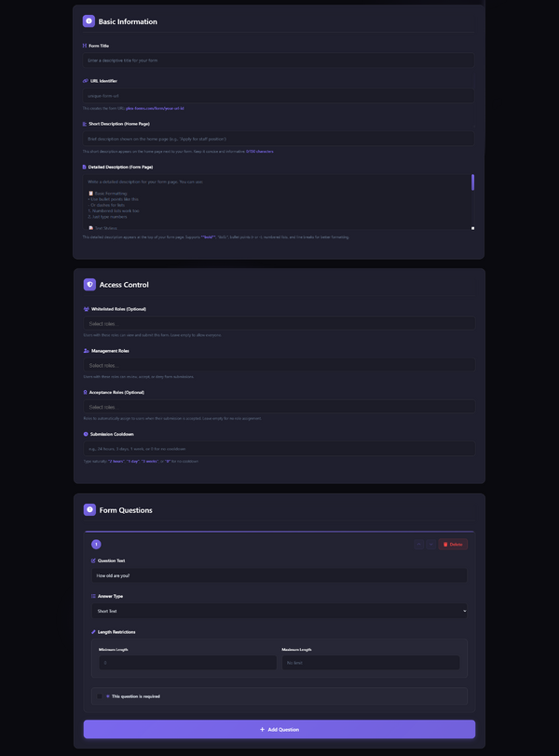Move question up with the arrow button
Screen dimensions: 559x756
tap(418, 545)
